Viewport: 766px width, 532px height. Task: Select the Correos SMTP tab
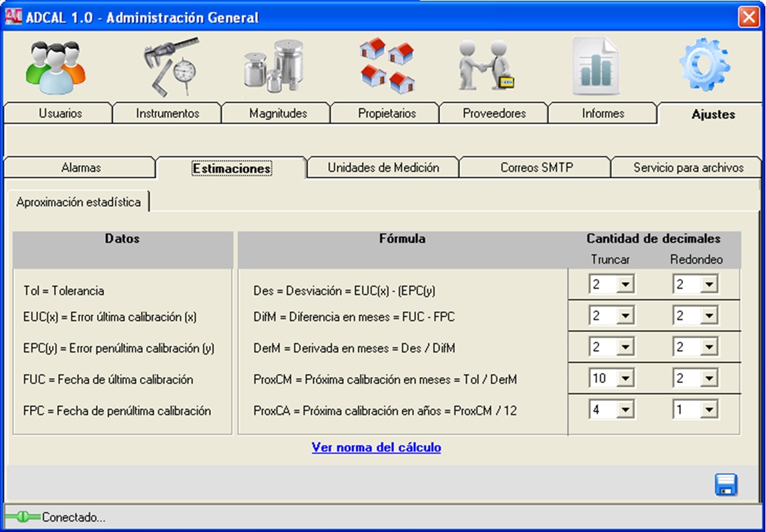pyautogui.click(x=536, y=168)
